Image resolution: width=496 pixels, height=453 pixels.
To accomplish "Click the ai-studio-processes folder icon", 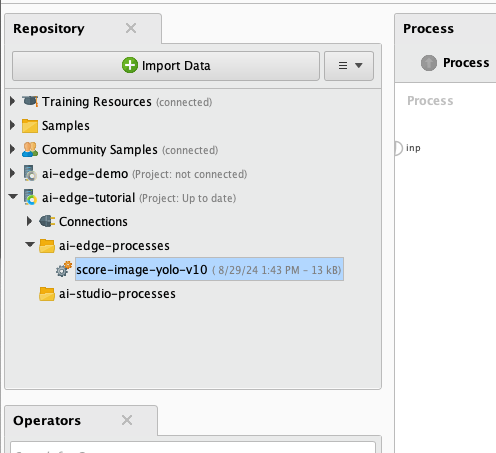I will click(47, 294).
